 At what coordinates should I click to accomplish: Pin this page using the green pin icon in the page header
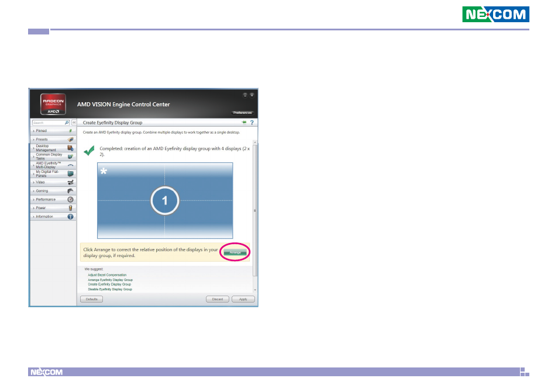coord(244,122)
